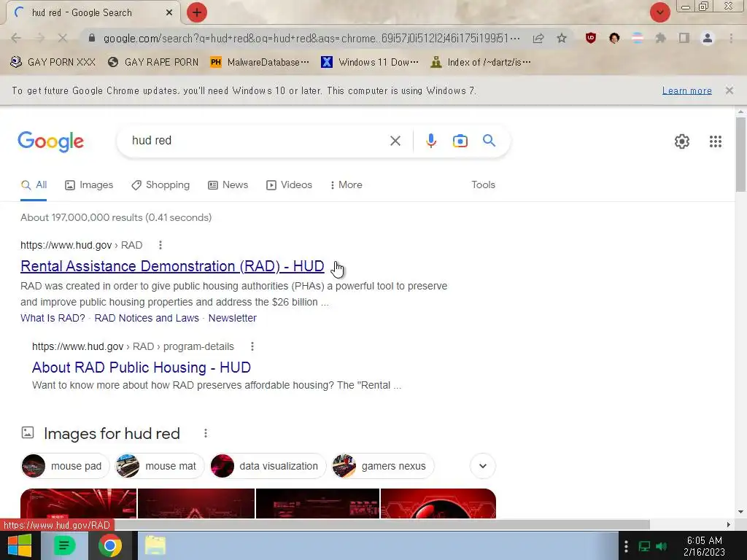This screenshot has width=747, height=560.
Task: Filter images by 'mouse mat' chip
Action: tap(160, 466)
